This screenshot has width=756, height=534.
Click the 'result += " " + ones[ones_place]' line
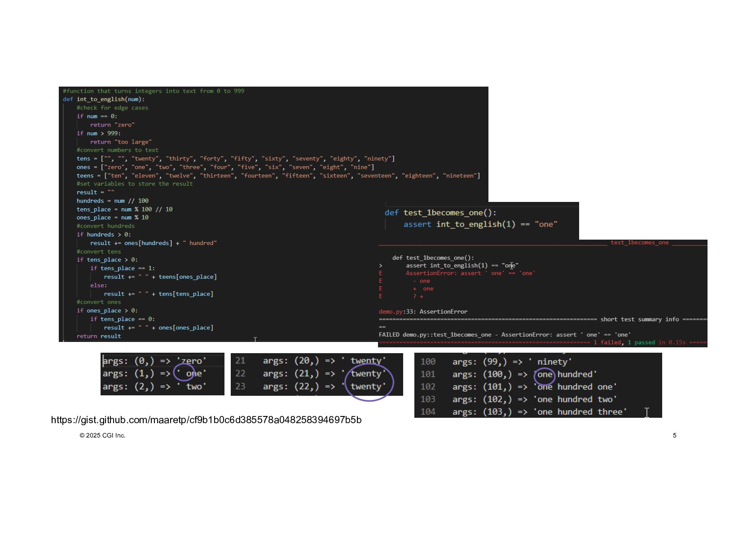coord(158,328)
